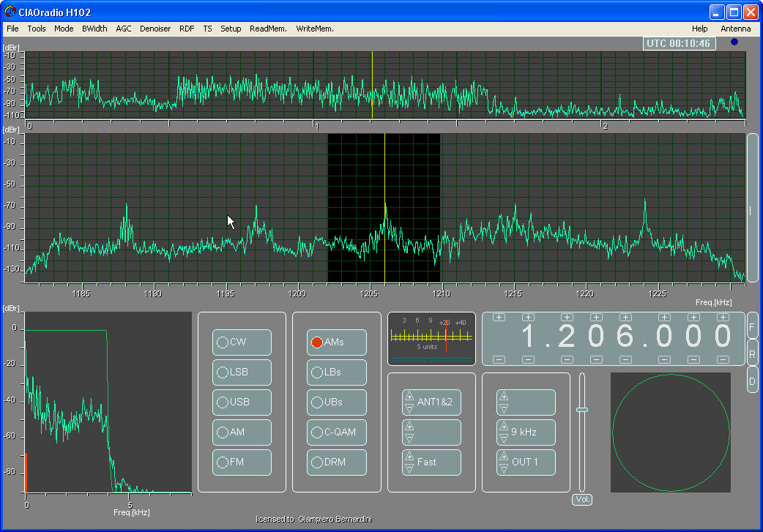Open the Antenna menu
Screen dimensions: 763x532
[x=736, y=29]
